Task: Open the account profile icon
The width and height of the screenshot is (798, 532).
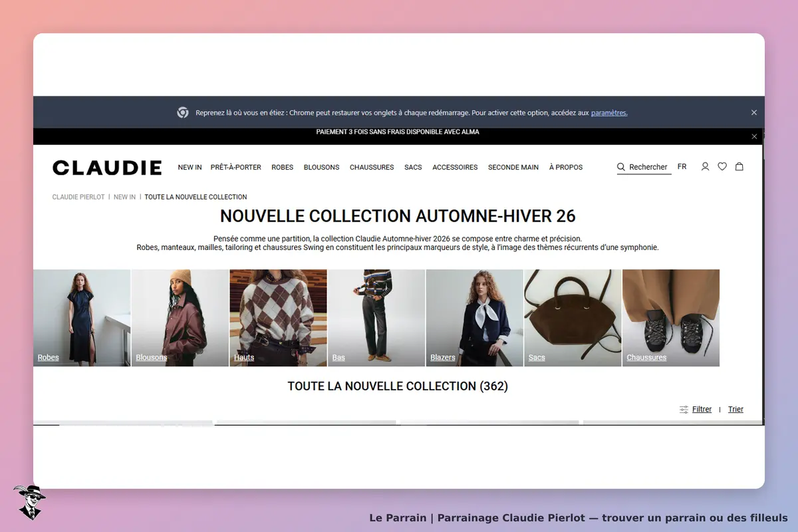Action: pyautogui.click(x=705, y=167)
